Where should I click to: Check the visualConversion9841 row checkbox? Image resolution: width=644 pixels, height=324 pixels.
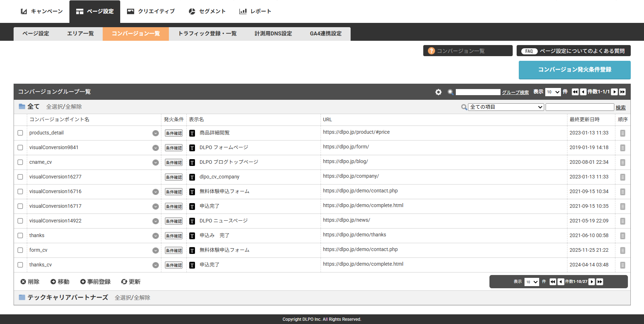tap(20, 147)
